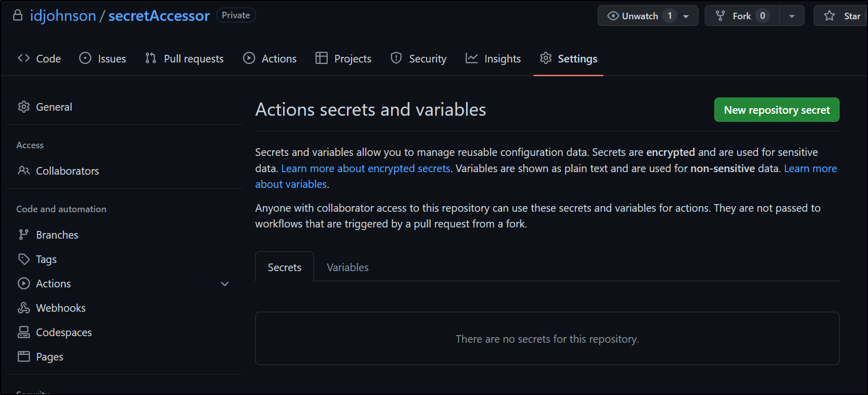This screenshot has width=868, height=395.
Task: Click the Branches git-branch icon
Action: coord(24,235)
